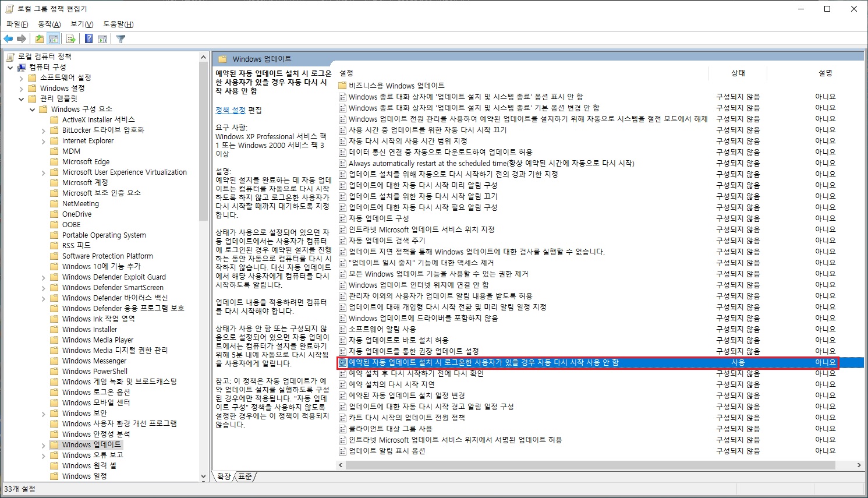Screen dimensions: 868x498
Task: Toggle the Show/Hide Action Pane toolbar icon
Action: click(102, 39)
